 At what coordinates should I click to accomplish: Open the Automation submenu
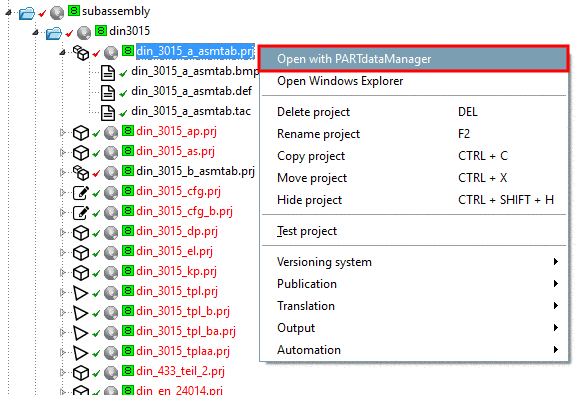coord(414,350)
